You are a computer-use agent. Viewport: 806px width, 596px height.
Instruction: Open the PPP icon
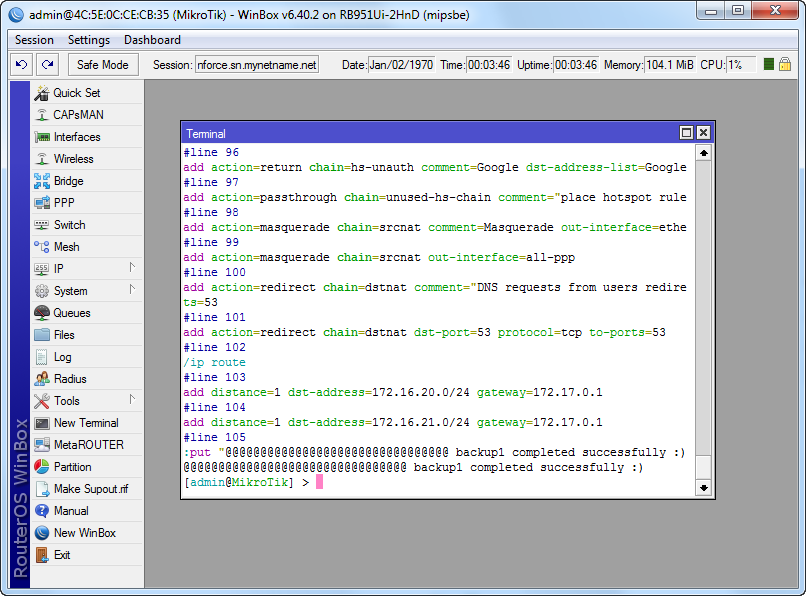42,203
